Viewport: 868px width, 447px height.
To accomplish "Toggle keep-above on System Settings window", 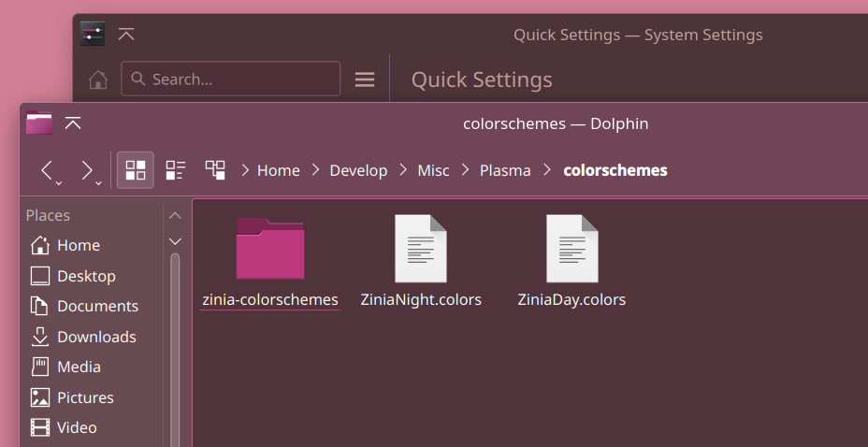I will [126, 35].
